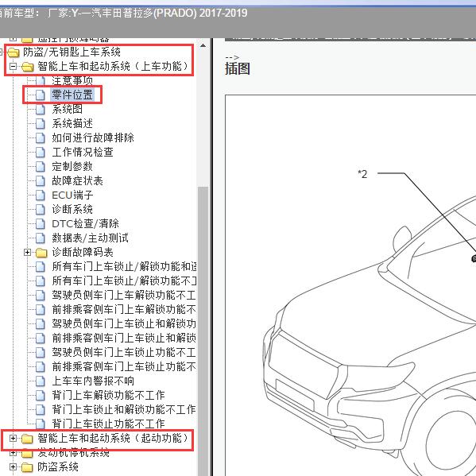
Task: Open 背门上车锁止和解锁功能不工作 entry
Action: point(124,409)
